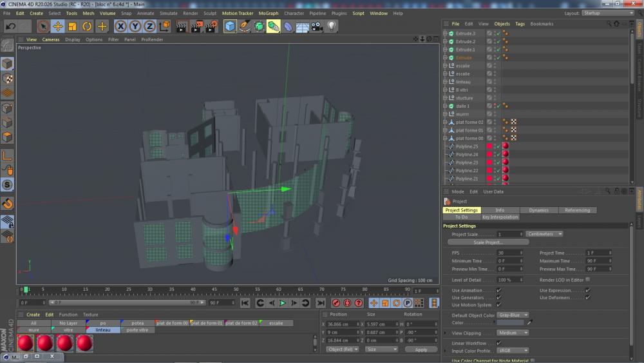Switch to the Dynamics tab
Viewport: 644px width, 363px height.
[538, 210]
